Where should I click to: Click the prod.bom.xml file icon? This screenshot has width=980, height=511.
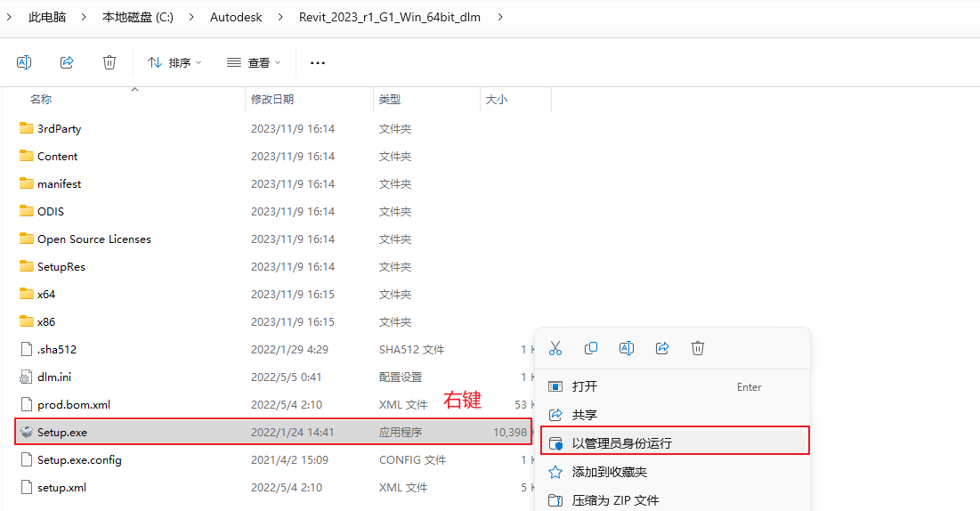pos(26,404)
